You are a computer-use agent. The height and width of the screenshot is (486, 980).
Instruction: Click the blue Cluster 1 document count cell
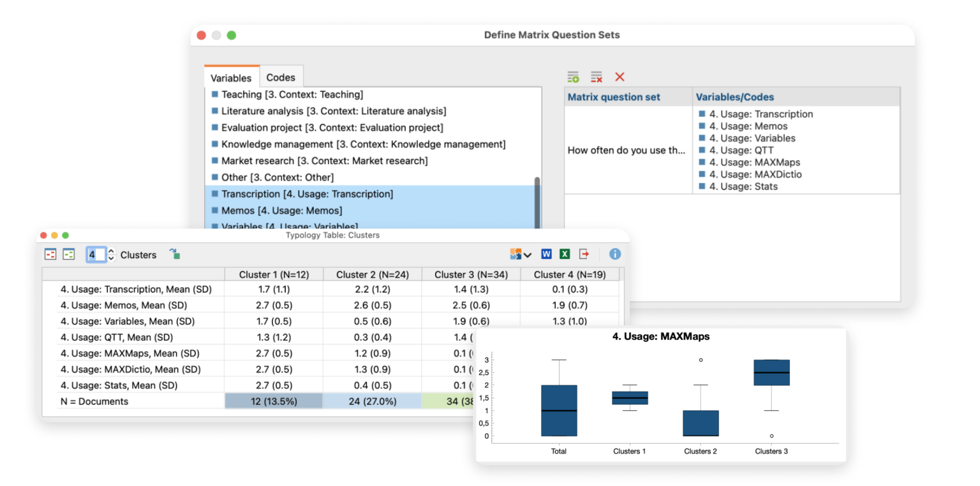click(274, 401)
